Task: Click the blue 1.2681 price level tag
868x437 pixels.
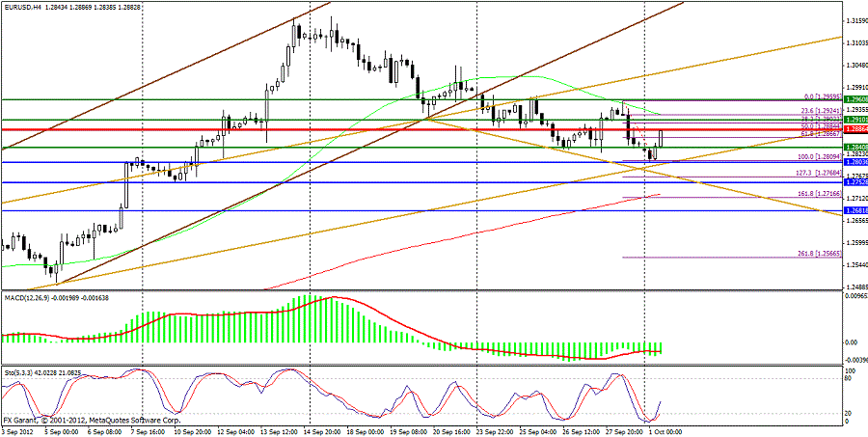Action: [x=855, y=211]
